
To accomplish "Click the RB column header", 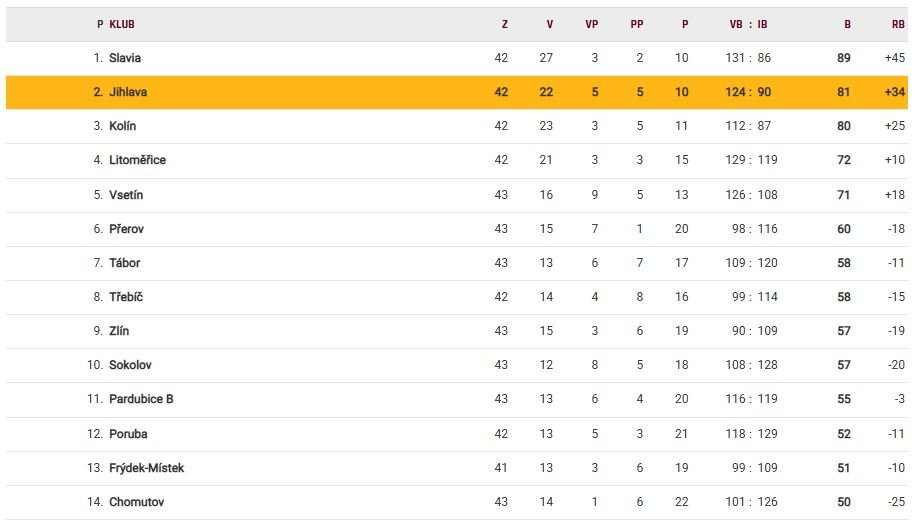I will 897,24.
